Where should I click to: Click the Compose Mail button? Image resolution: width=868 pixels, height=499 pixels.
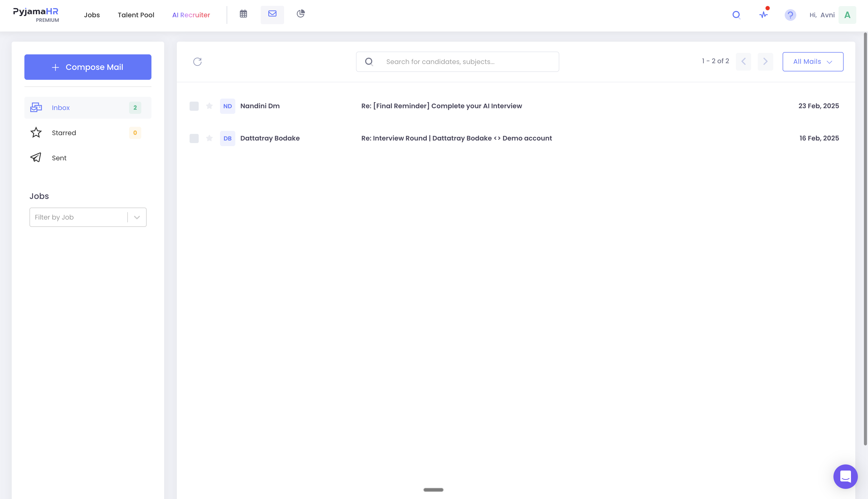pyautogui.click(x=88, y=67)
